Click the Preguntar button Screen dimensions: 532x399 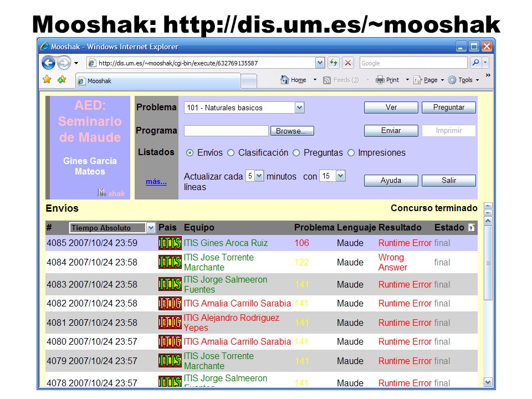pos(448,108)
